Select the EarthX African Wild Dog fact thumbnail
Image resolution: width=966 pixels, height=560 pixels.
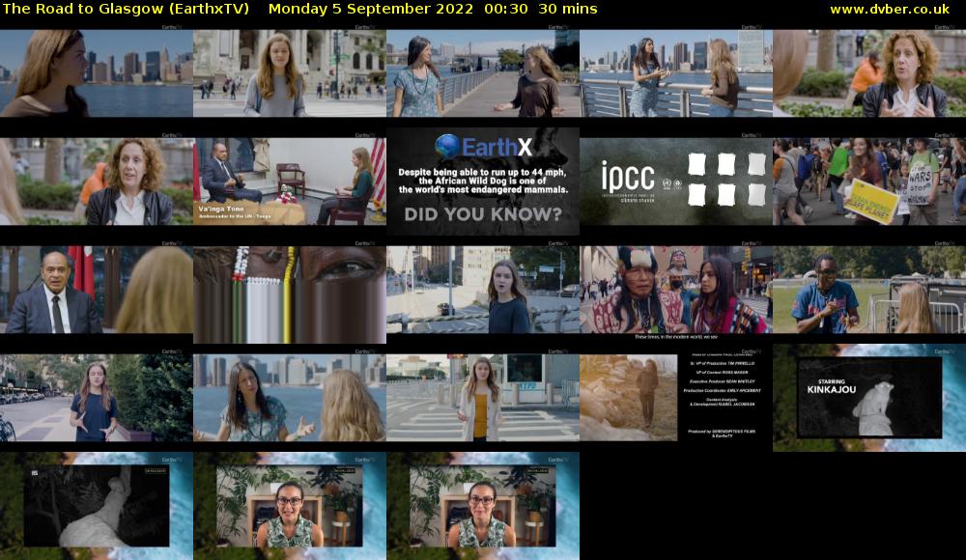tap(483, 182)
